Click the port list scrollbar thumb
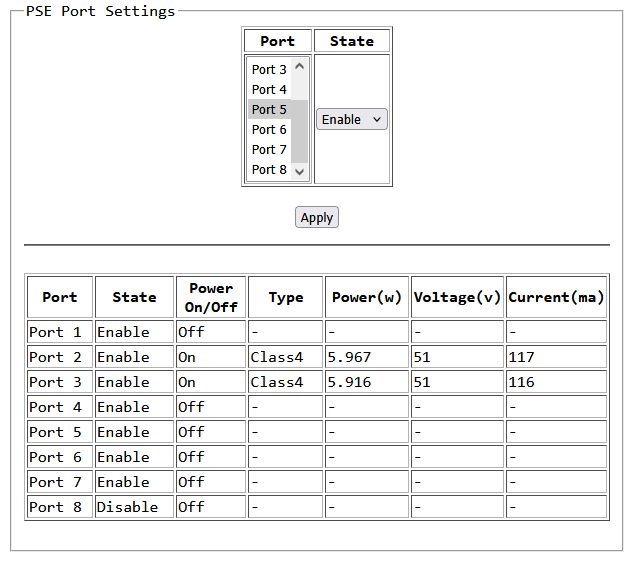631x584 pixels. 299,131
